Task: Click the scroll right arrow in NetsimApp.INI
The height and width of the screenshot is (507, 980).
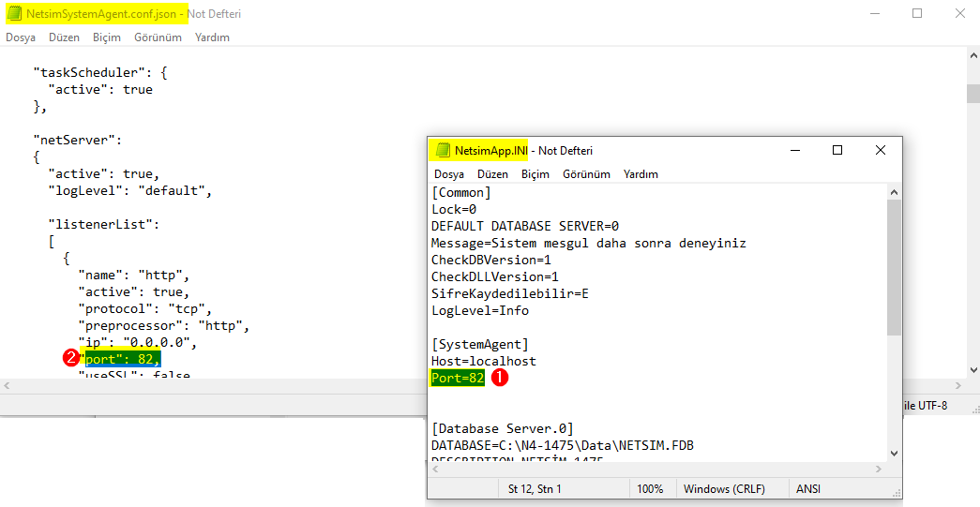Action: pos(880,470)
